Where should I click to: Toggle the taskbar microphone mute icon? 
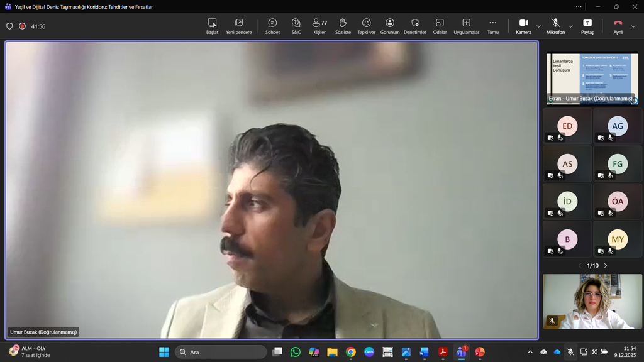570,352
